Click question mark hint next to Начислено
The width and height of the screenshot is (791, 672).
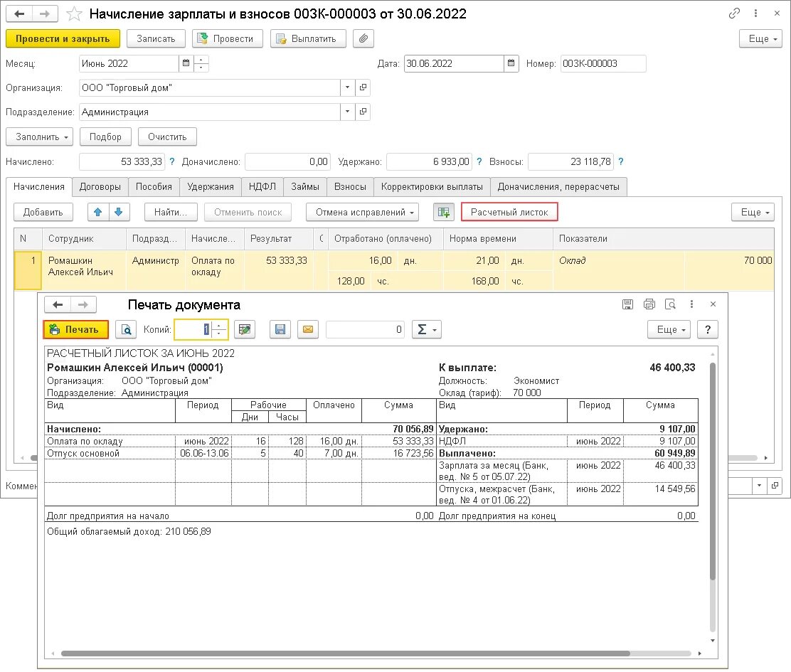pos(172,162)
